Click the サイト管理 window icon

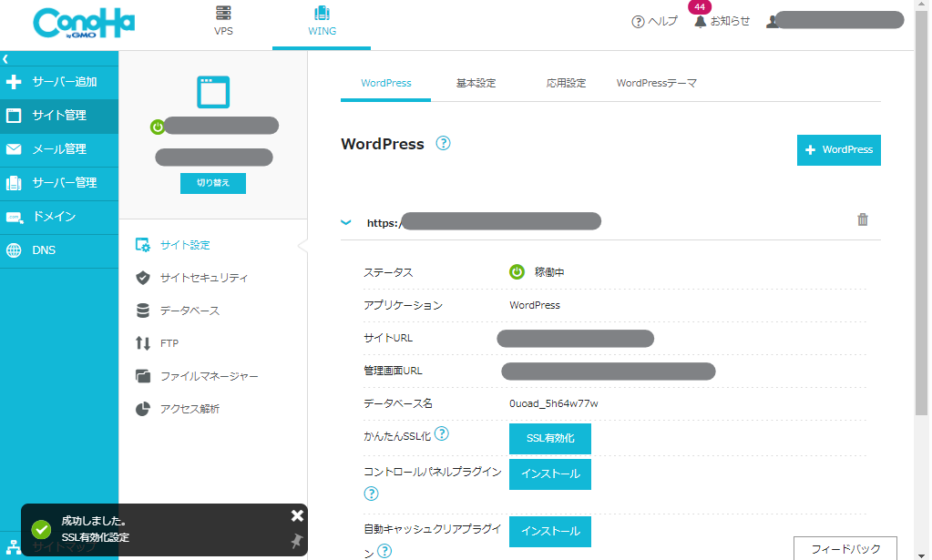point(14,116)
